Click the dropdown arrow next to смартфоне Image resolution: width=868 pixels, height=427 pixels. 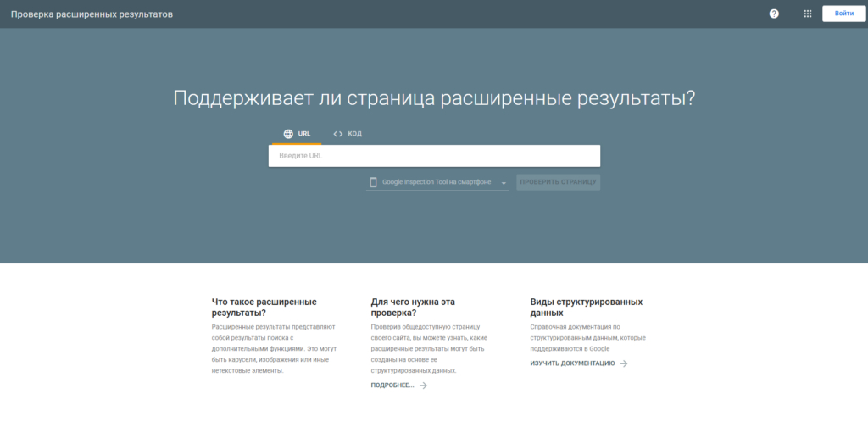tap(504, 183)
